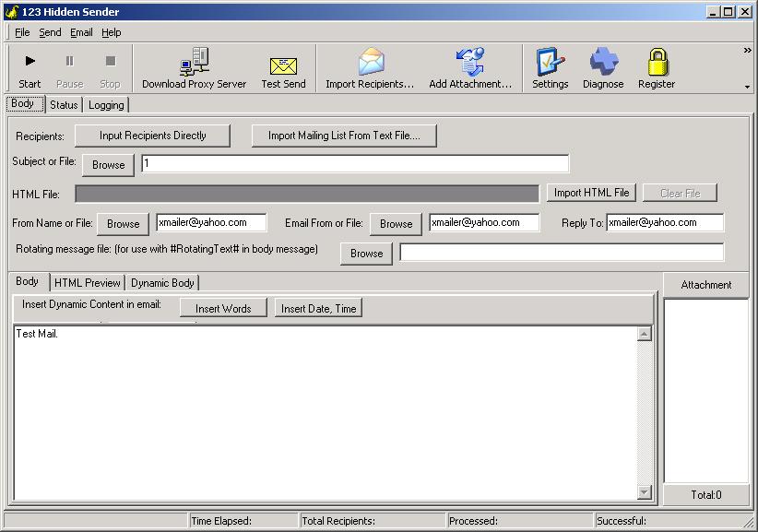Maximize the 123 Hidden Sender window
Screen dimensions: 758x532
tap(728, 12)
